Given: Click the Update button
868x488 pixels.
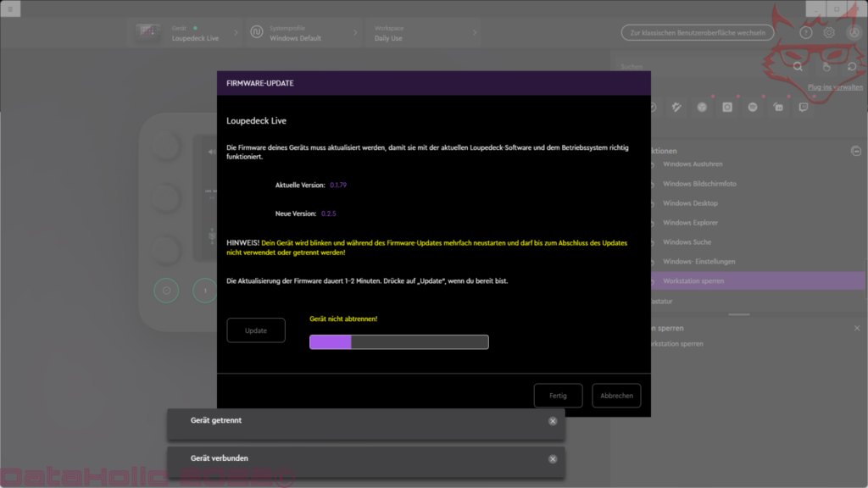Looking at the screenshot, I should pos(256,330).
